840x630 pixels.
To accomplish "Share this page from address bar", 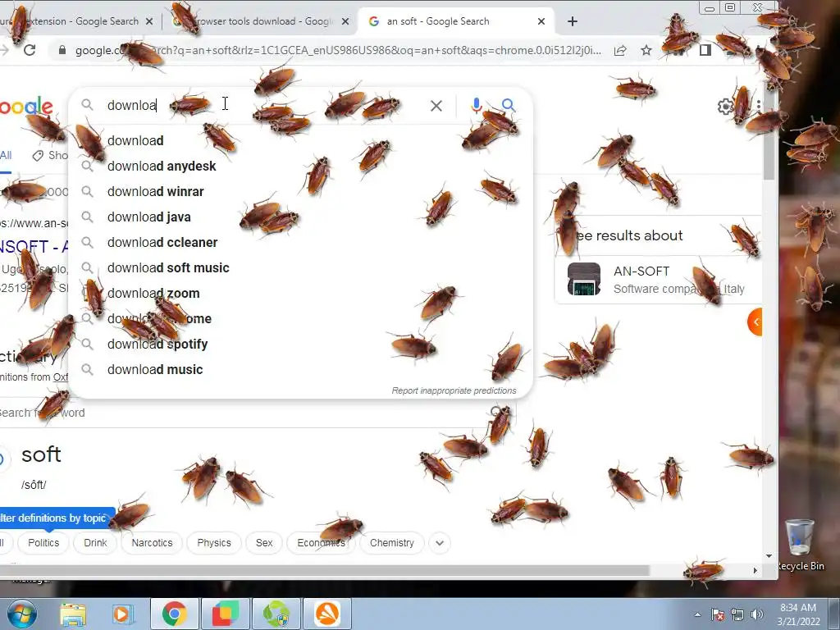I will [620, 50].
